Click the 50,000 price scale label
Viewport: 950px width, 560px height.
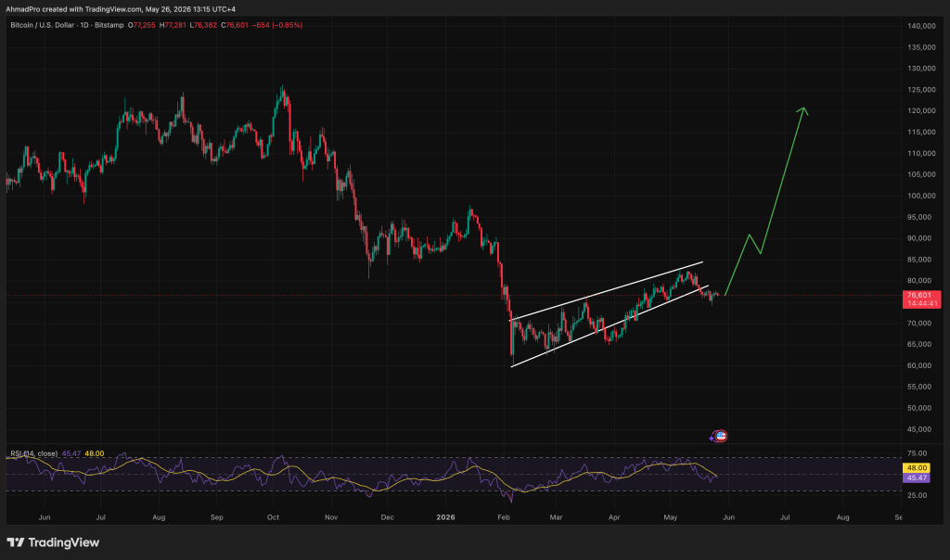(x=919, y=408)
